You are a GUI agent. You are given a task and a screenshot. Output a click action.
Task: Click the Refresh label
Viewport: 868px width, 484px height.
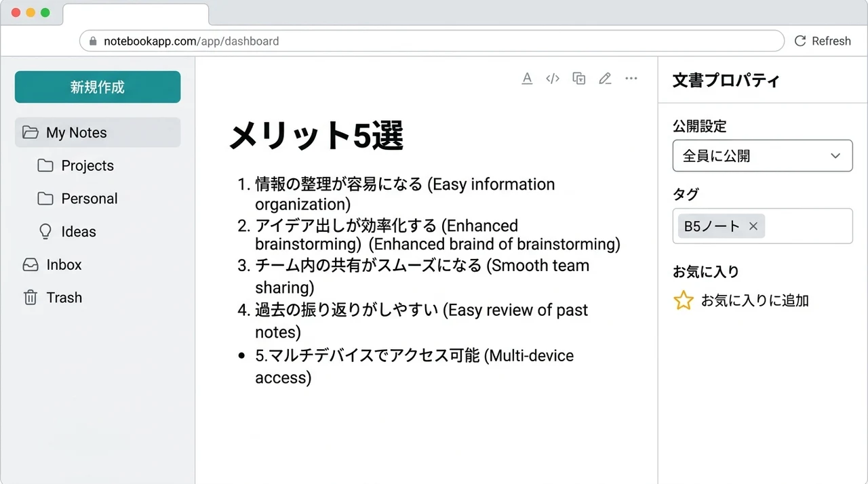(831, 41)
